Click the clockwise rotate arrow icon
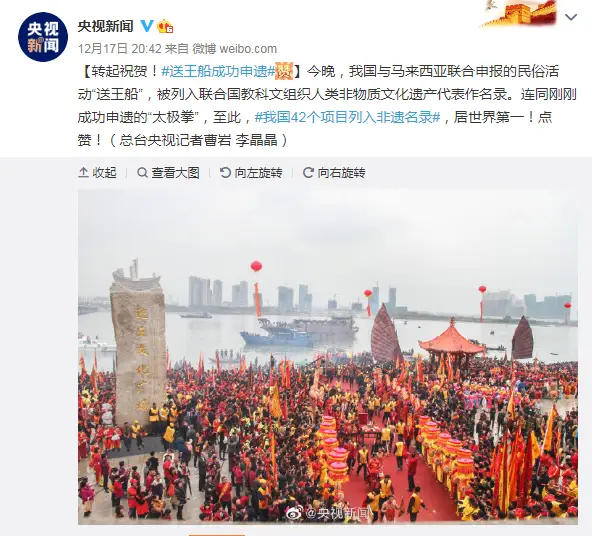Image resolution: width=592 pixels, height=536 pixels. (308, 173)
